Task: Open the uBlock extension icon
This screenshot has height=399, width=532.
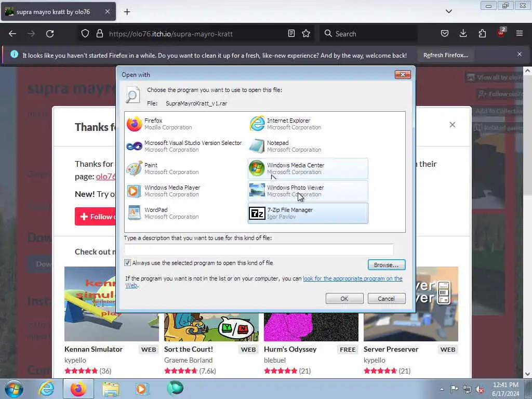Action: [501, 33]
